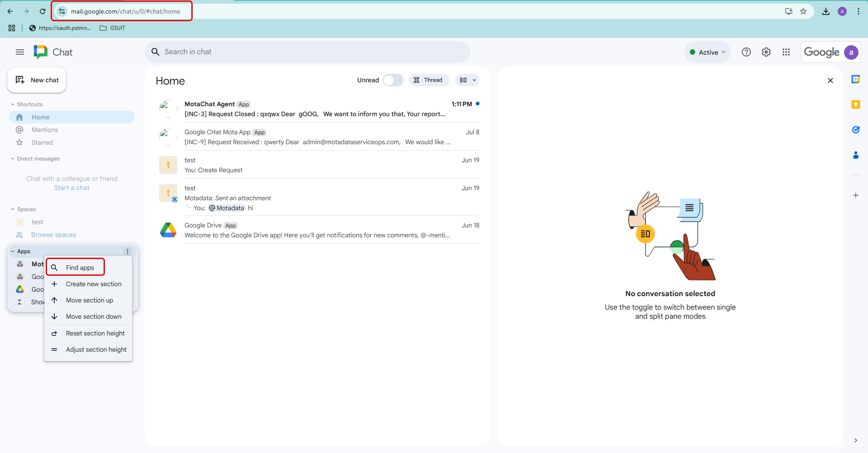Click the New chat button
868x453 pixels.
click(37, 80)
